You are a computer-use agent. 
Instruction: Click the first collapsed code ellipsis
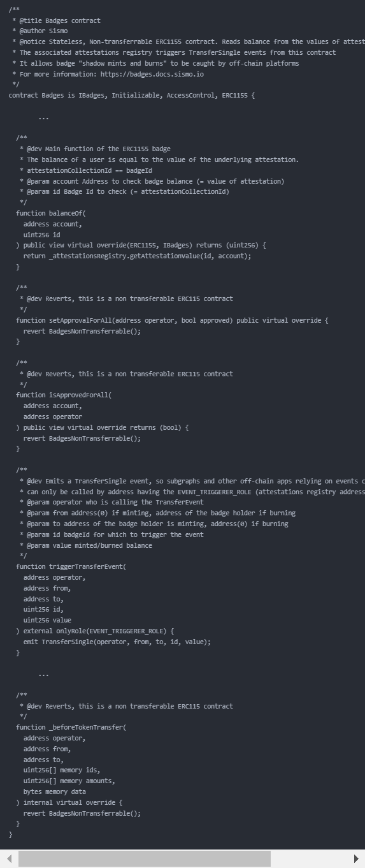pos(43,118)
